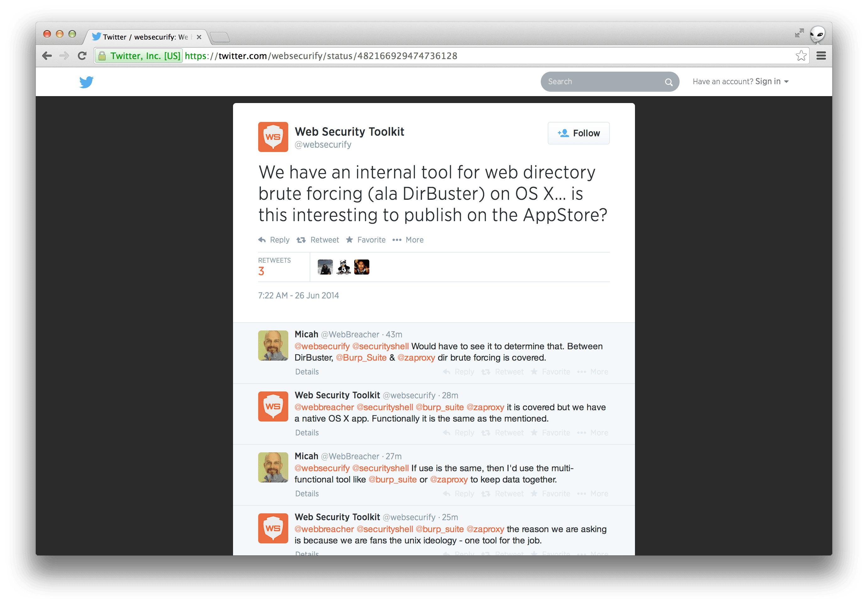
Task: Click the alien user profile icon
Action: (817, 35)
